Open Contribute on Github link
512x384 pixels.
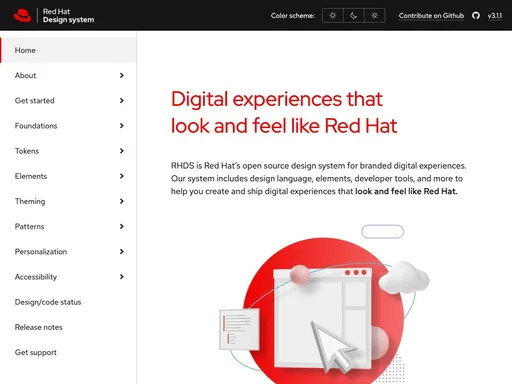[431, 16]
